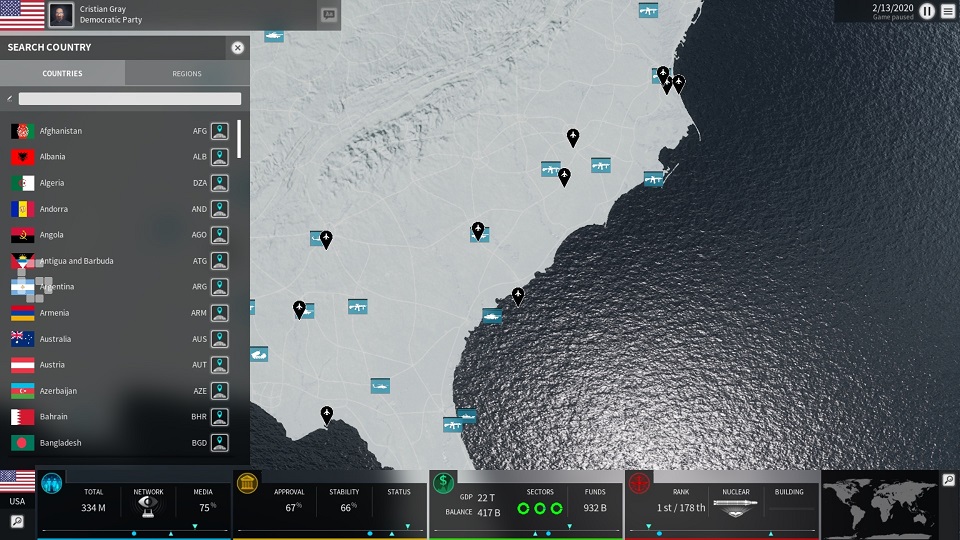Expand economy panel arrow under Funds
The image size is (960, 540).
coord(569,527)
